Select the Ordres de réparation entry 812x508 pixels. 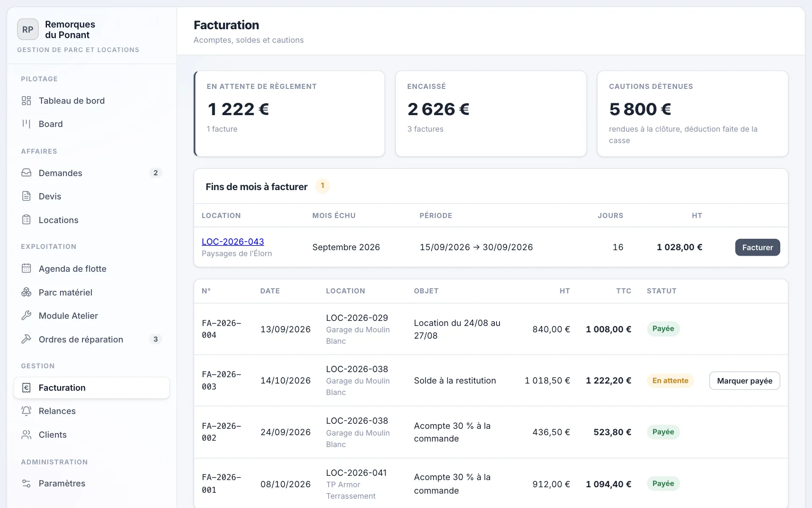tap(92, 339)
